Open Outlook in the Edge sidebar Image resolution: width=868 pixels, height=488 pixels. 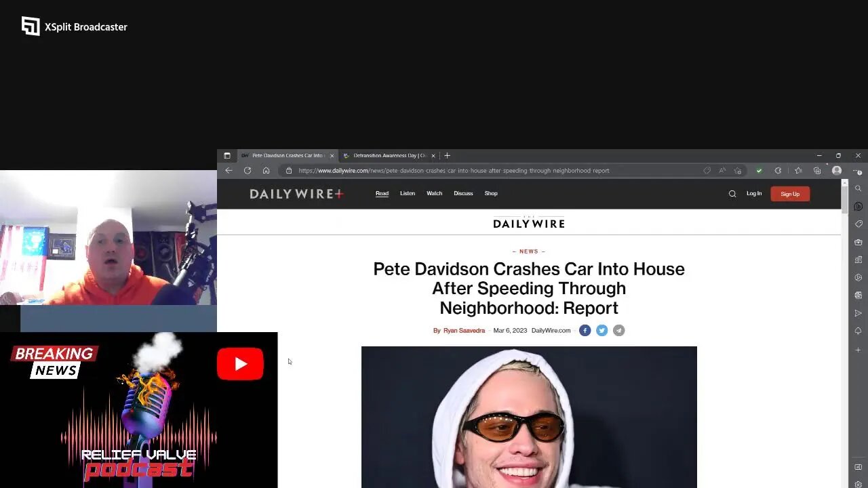click(x=859, y=295)
